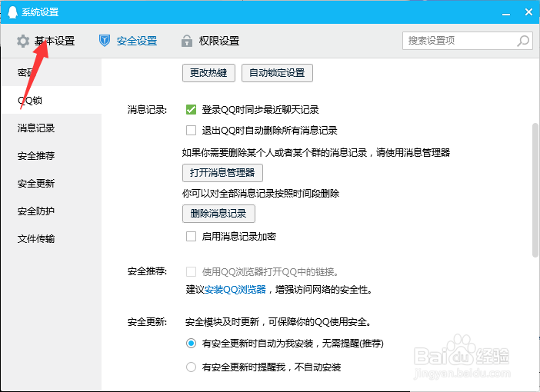Click the padlock icon for permission settings
The width and height of the screenshot is (540, 392).
click(x=187, y=41)
